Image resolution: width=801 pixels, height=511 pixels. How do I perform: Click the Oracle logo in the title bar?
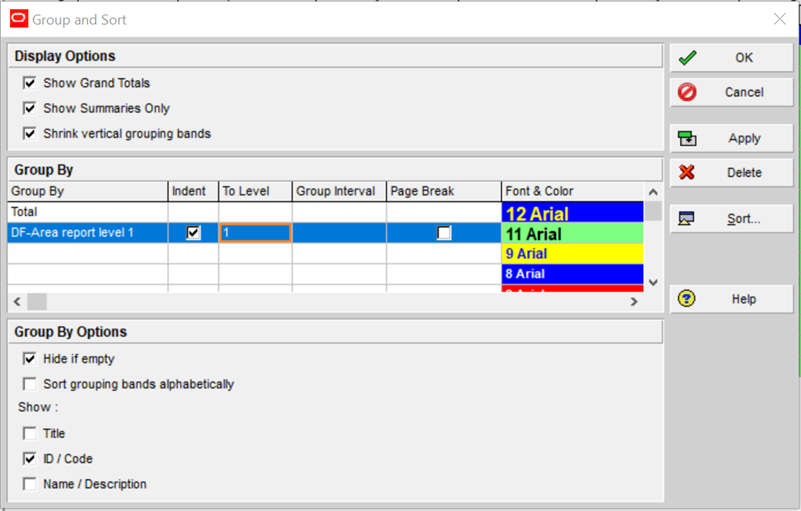[19, 19]
